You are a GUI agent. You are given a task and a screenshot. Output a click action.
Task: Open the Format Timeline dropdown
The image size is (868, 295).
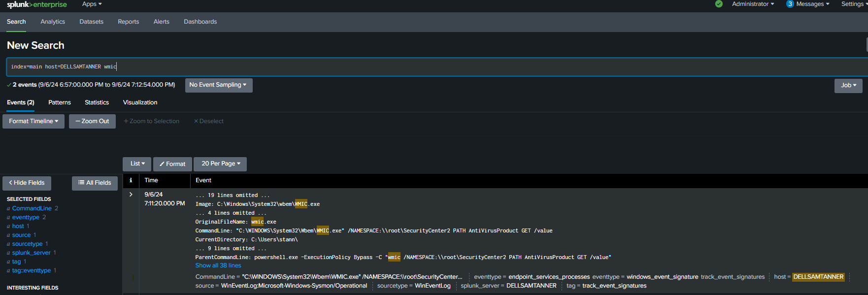[33, 121]
